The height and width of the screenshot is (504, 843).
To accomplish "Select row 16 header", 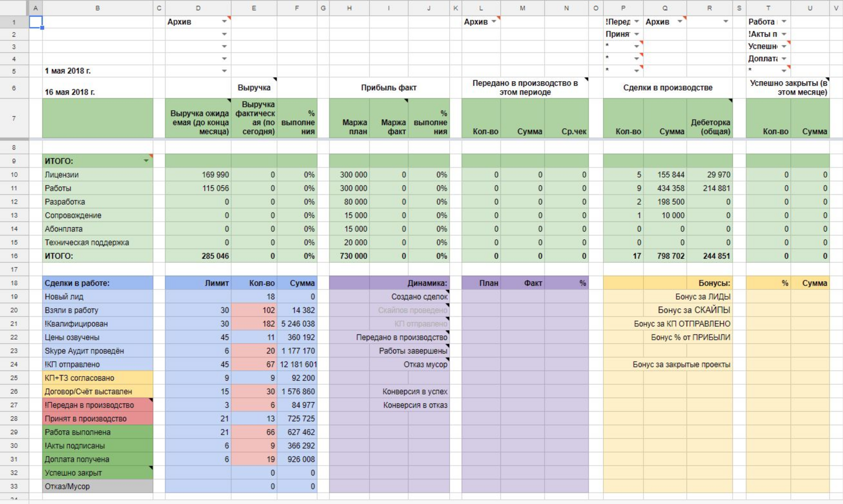I will coord(14,256).
